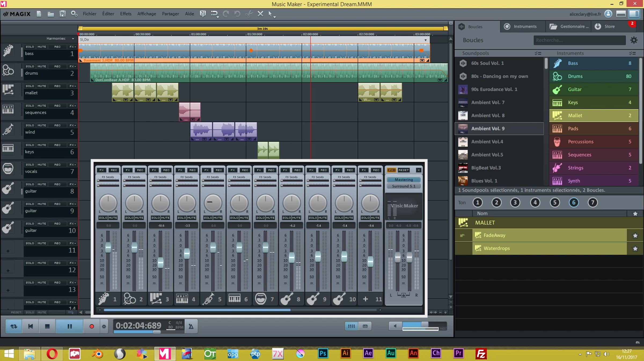The image size is (644, 361).
Task: Click mixer channel 3 mallet icon
Action: 156,299
